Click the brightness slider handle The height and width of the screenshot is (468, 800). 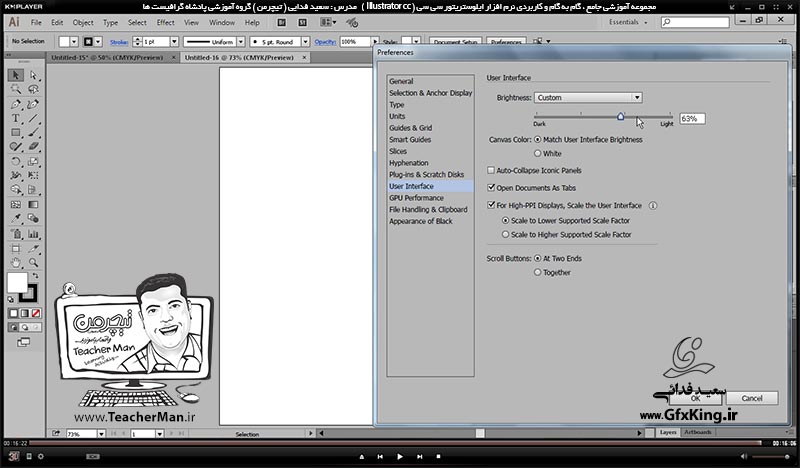pyautogui.click(x=620, y=116)
